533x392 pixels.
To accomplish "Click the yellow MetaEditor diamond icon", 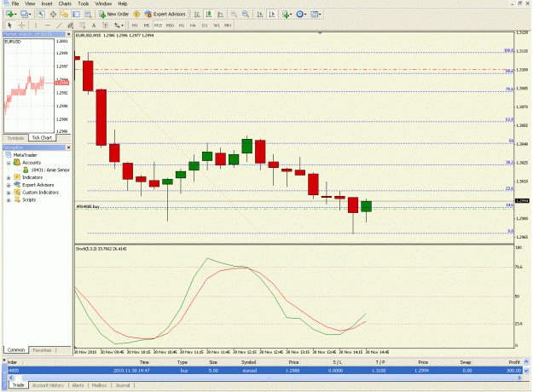I will [136, 14].
